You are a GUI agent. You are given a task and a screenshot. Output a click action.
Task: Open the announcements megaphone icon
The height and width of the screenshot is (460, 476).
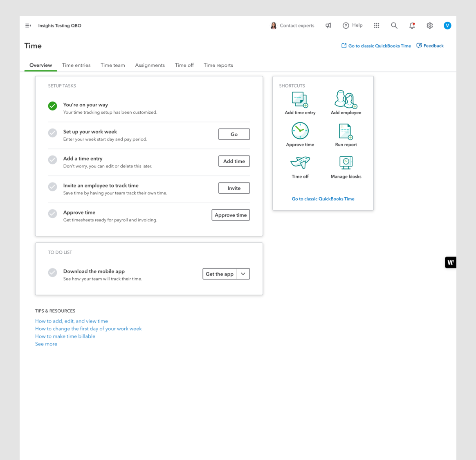click(328, 25)
